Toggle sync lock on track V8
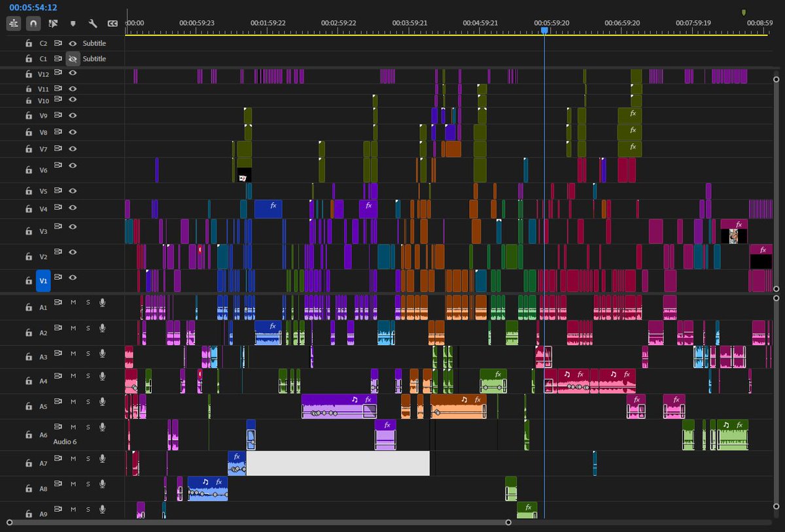 pos(58,131)
